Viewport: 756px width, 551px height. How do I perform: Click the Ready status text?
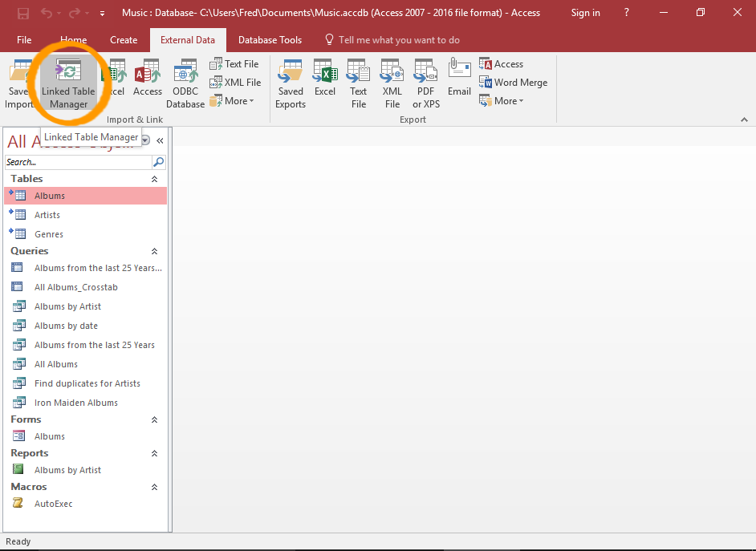tap(18, 541)
